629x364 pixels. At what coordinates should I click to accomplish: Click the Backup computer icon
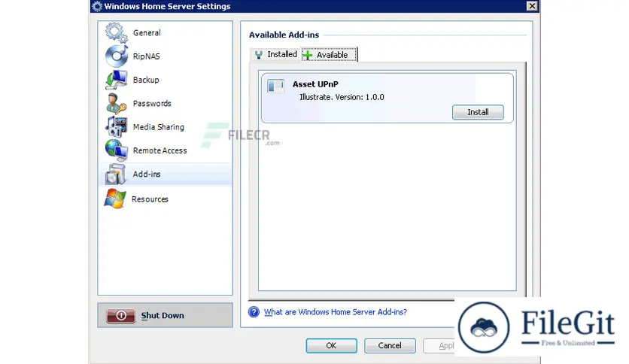coord(117,80)
